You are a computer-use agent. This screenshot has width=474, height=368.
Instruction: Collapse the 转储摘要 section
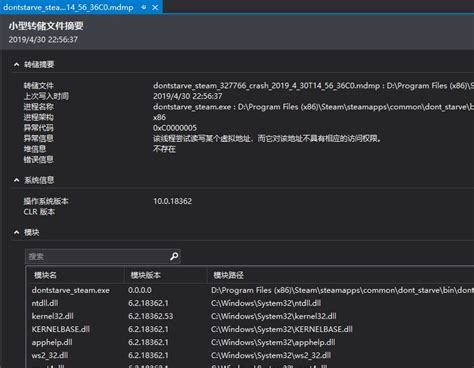pyautogui.click(x=16, y=64)
